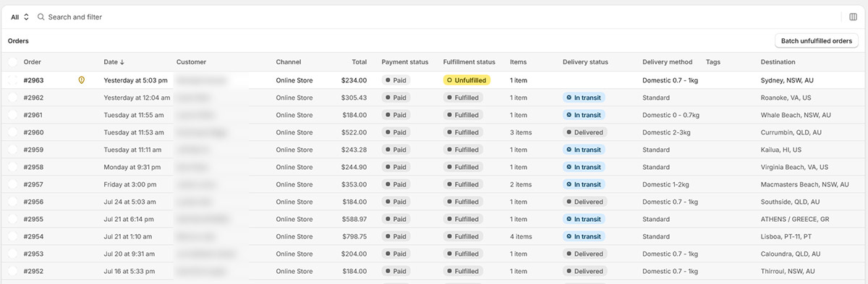Click destination Sydney, NSW, AU
Viewport: 868px width, 284px height.
coord(787,80)
